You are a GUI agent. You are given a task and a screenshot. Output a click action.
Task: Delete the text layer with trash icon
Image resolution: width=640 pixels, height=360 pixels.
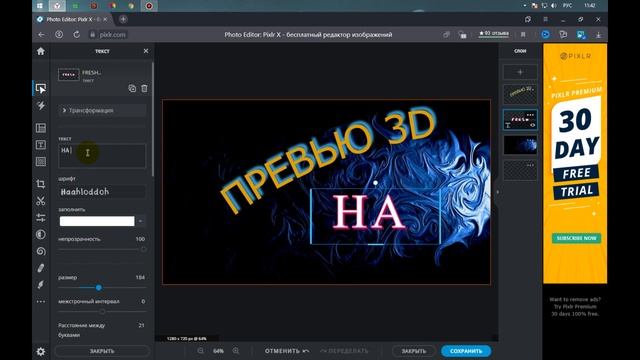click(144, 88)
